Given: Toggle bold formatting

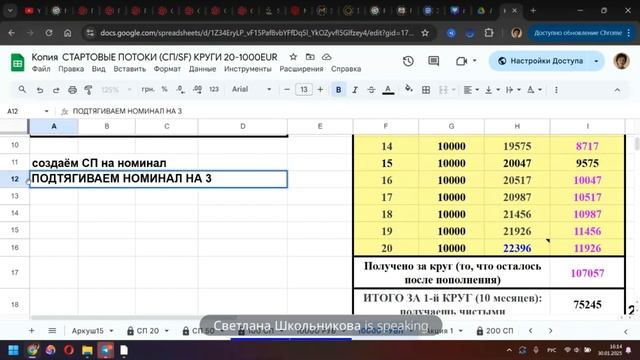Looking at the screenshot, I should 338,90.
